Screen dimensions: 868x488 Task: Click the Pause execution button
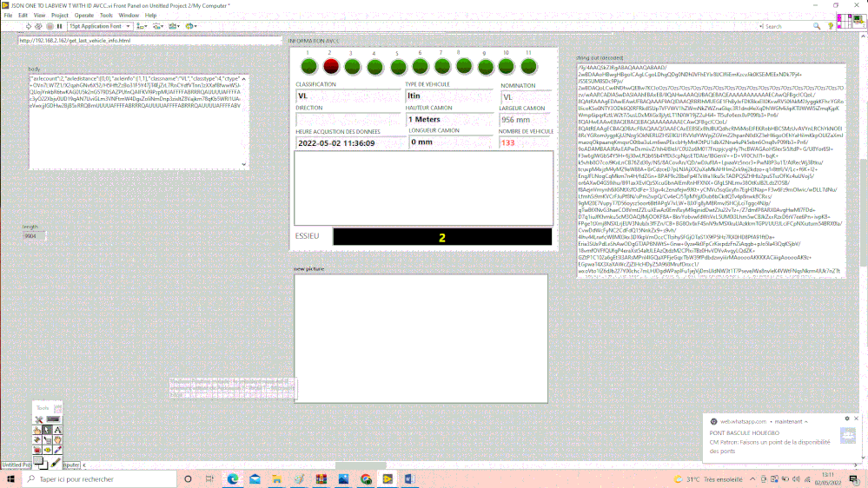[x=59, y=26]
